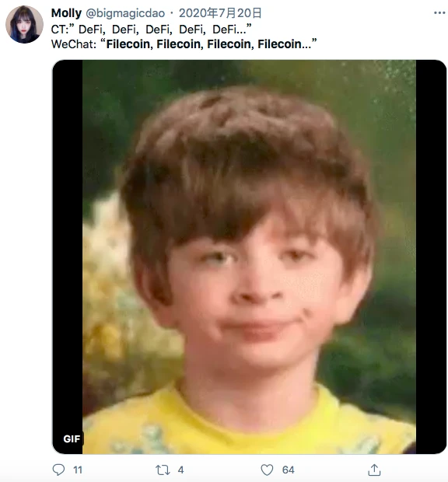Open the display name Molly
The image size is (448, 482).
pyautogui.click(x=66, y=13)
